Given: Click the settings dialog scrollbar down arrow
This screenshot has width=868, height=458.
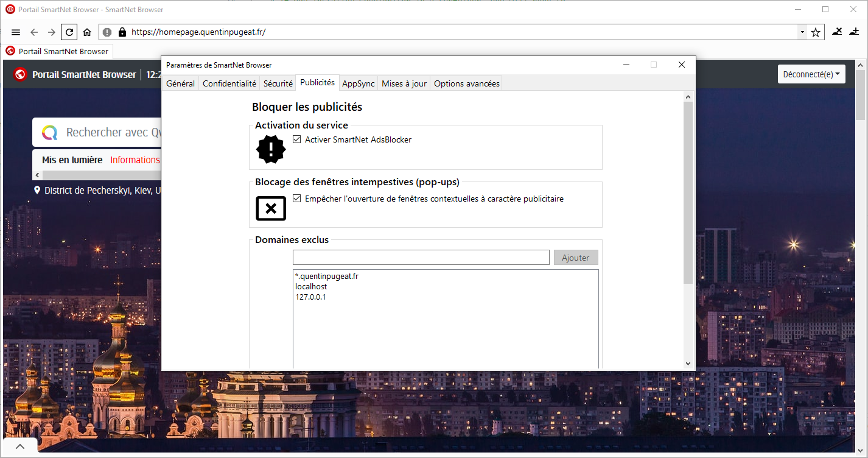Looking at the screenshot, I should 688,363.
